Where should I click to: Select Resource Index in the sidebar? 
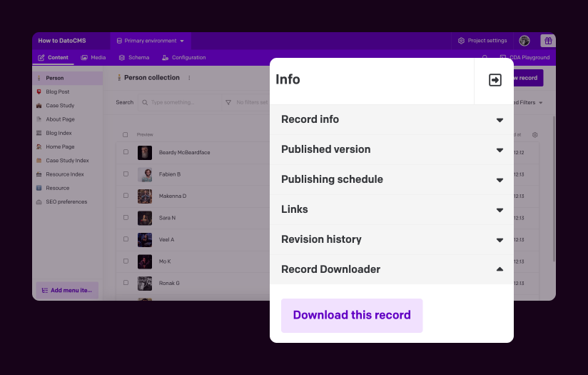68,174
